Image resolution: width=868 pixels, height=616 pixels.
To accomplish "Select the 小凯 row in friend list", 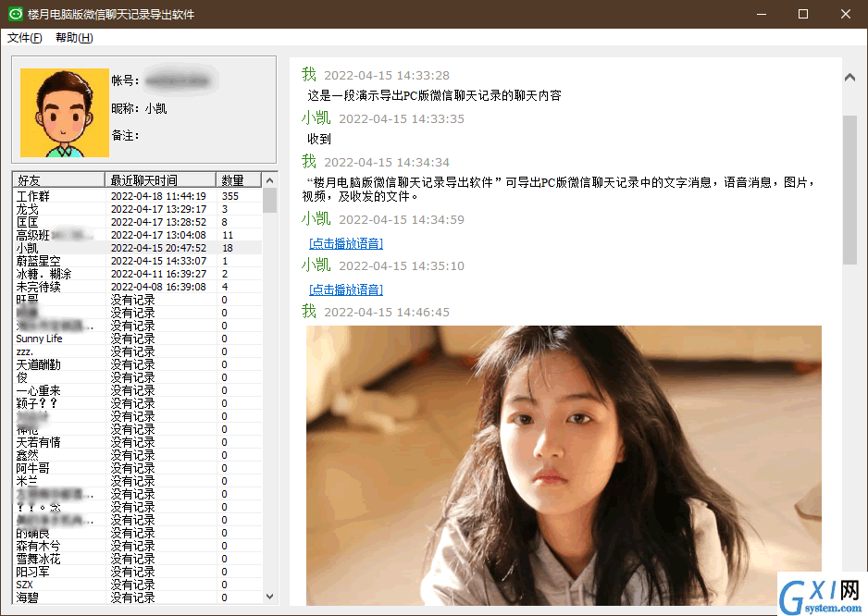I will 137,248.
